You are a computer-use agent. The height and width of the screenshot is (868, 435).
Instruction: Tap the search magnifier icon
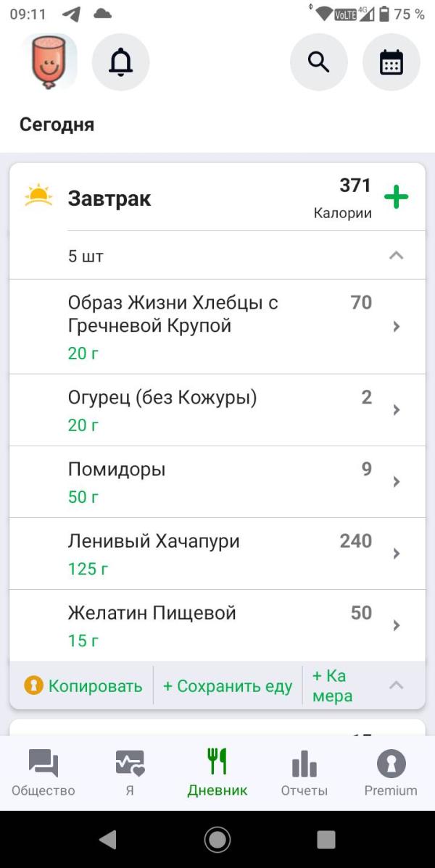pos(318,62)
